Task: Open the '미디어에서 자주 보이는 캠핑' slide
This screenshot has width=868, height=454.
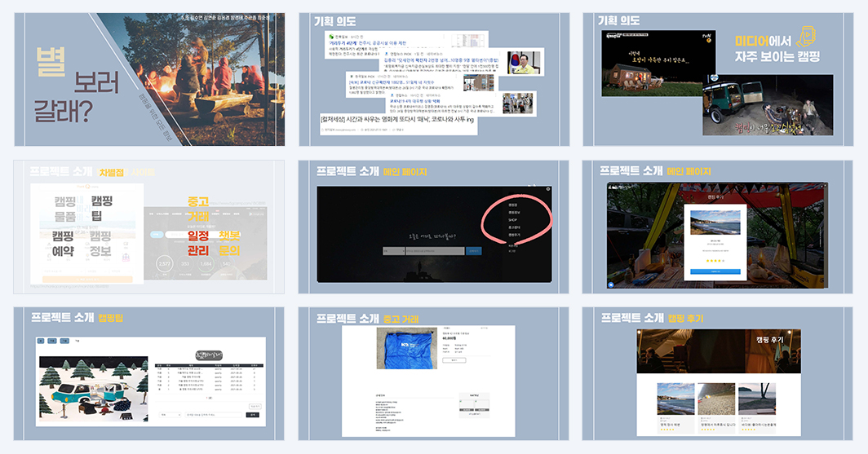Action: (x=718, y=80)
